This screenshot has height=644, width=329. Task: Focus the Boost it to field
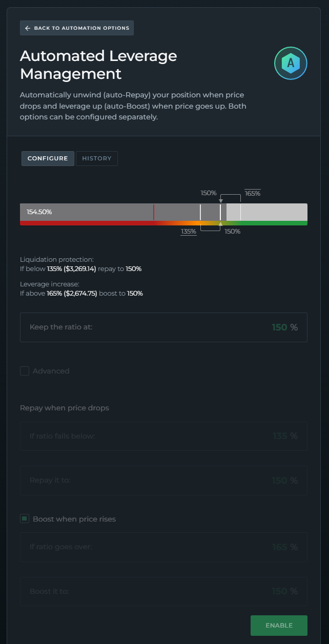click(x=163, y=591)
